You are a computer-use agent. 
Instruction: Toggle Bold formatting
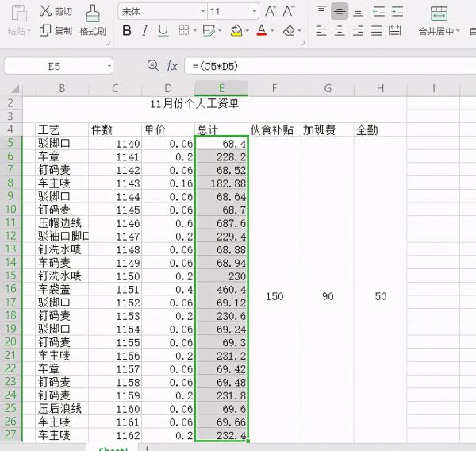click(127, 30)
